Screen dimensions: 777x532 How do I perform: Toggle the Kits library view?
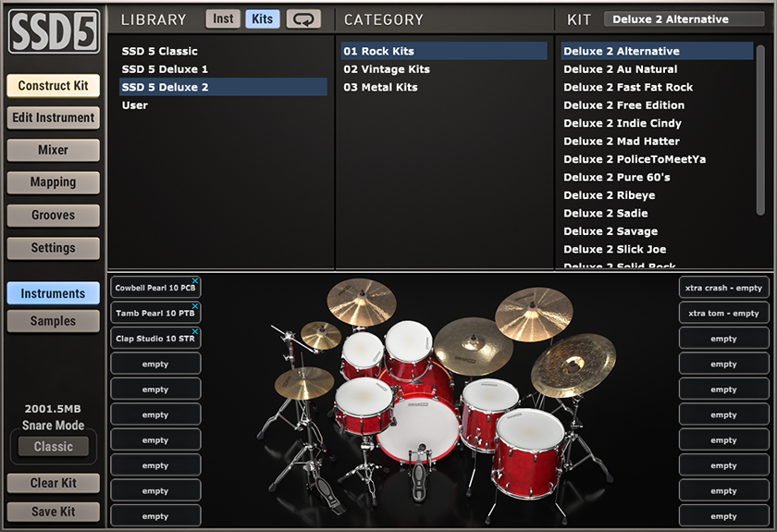pyautogui.click(x=262, y=19)
